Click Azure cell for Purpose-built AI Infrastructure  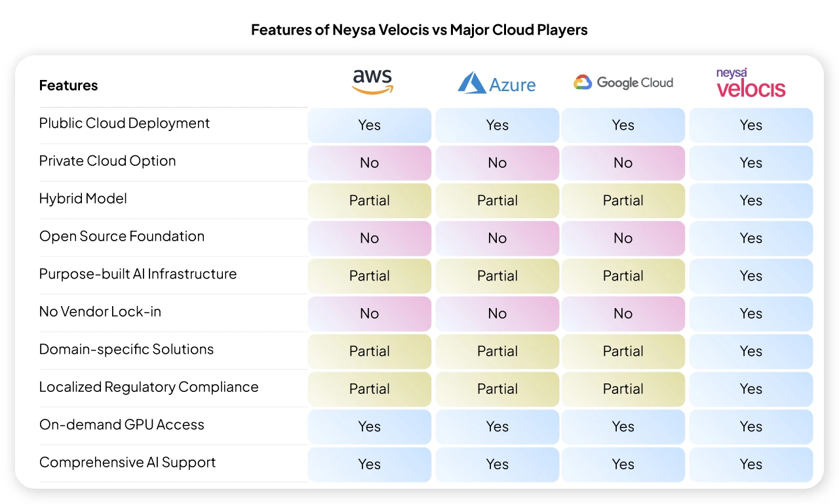pyautogui.click(x=498, y=276)
